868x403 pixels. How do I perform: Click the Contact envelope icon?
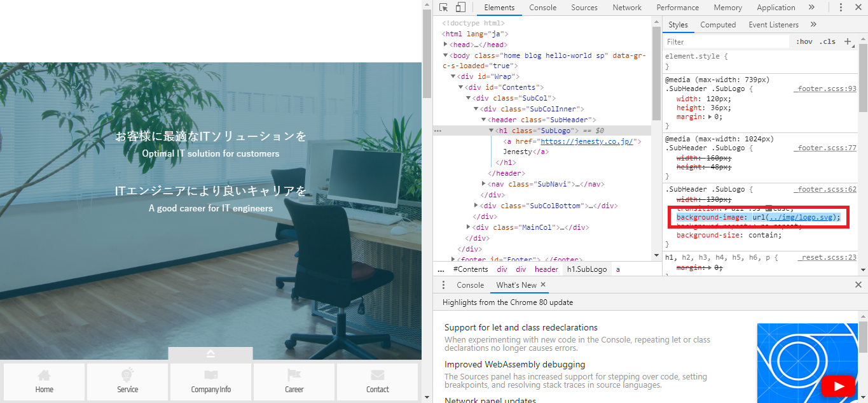pyautogui.click(x=377, y=375)
